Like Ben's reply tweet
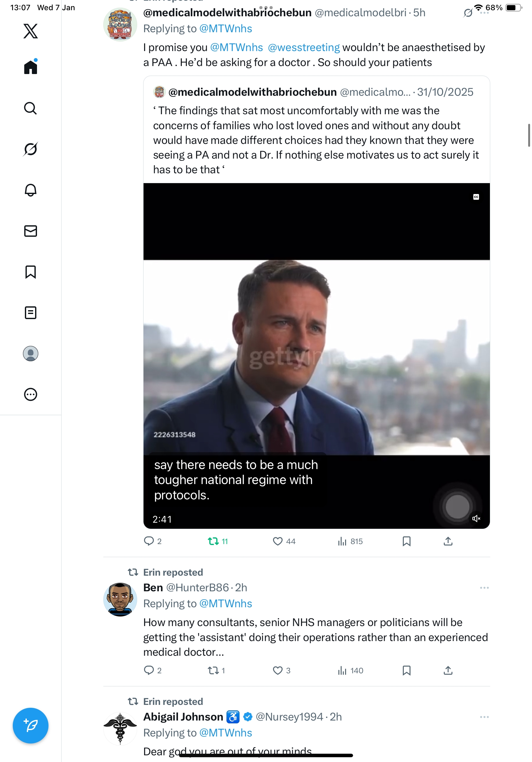532x762 pixels. tap(277, 670)
